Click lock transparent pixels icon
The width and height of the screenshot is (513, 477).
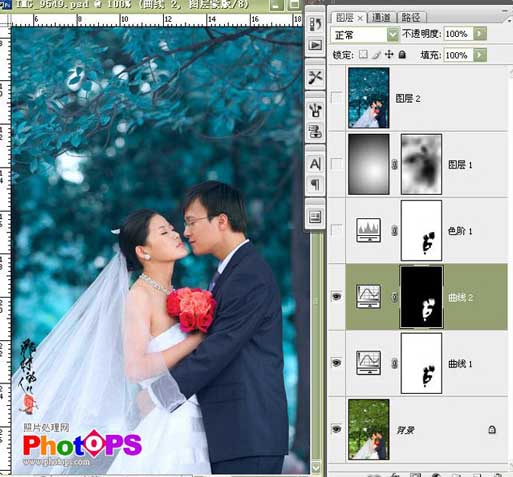(363, 55)
